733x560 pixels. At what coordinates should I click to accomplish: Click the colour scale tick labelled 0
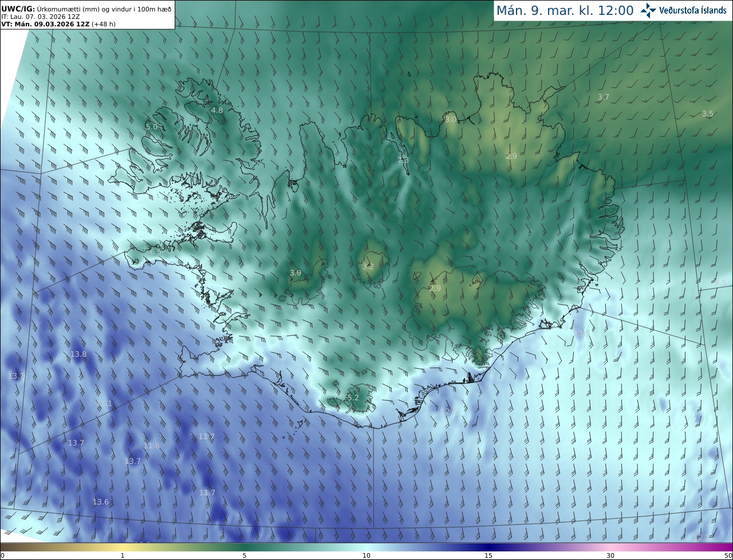point(2,555)
